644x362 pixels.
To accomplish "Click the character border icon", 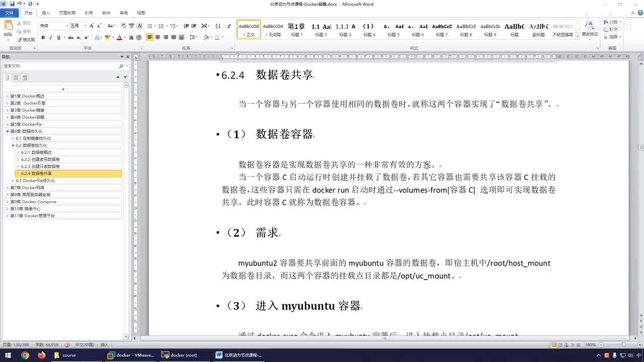I will tap(139, 26).
